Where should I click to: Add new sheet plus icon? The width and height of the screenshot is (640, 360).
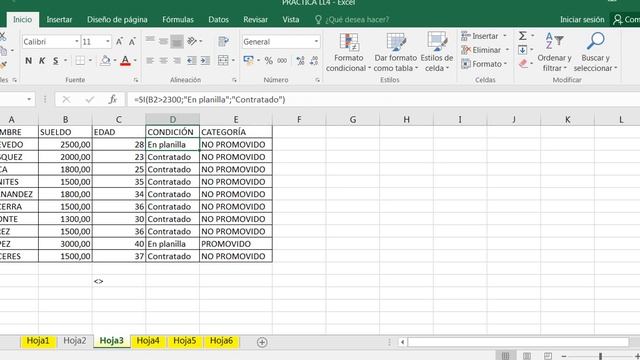262,342
